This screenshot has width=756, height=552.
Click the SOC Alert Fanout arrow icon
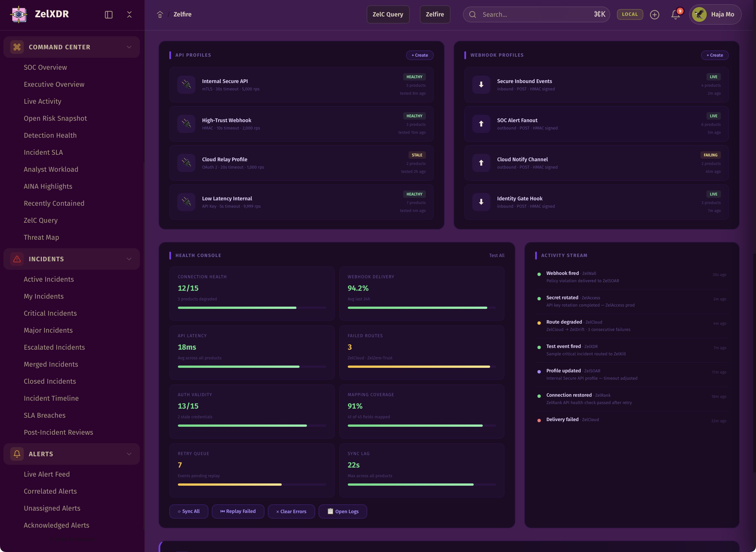[x=481, y=124]
